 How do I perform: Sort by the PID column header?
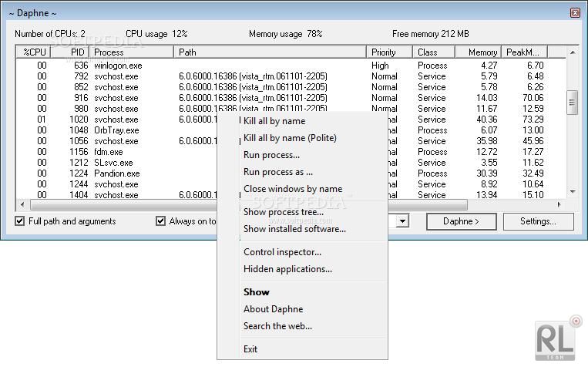tap(70, 52)
